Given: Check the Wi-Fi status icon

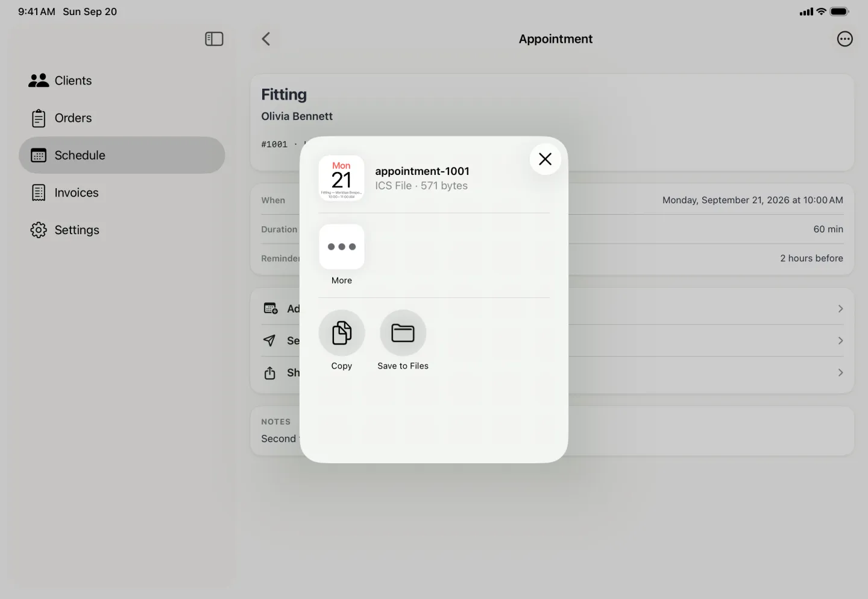Looking at the screenshot, I should tap(821, 11).
